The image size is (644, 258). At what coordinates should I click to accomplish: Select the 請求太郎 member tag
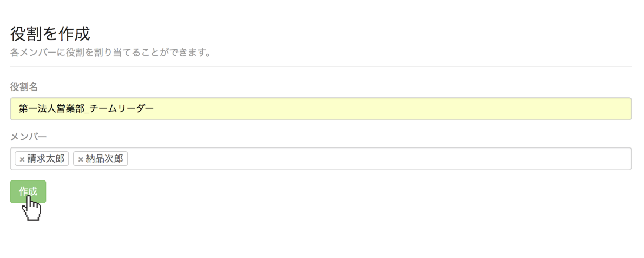42,159
